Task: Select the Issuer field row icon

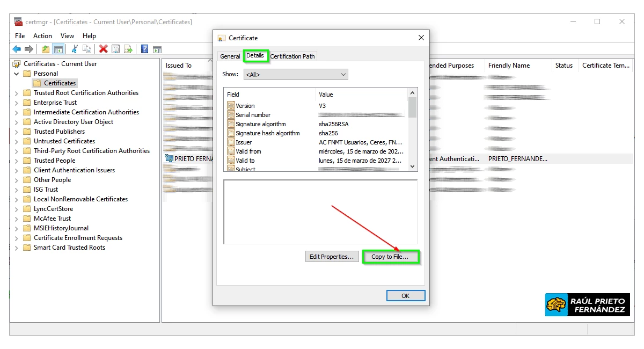Action: coord(231,142)
